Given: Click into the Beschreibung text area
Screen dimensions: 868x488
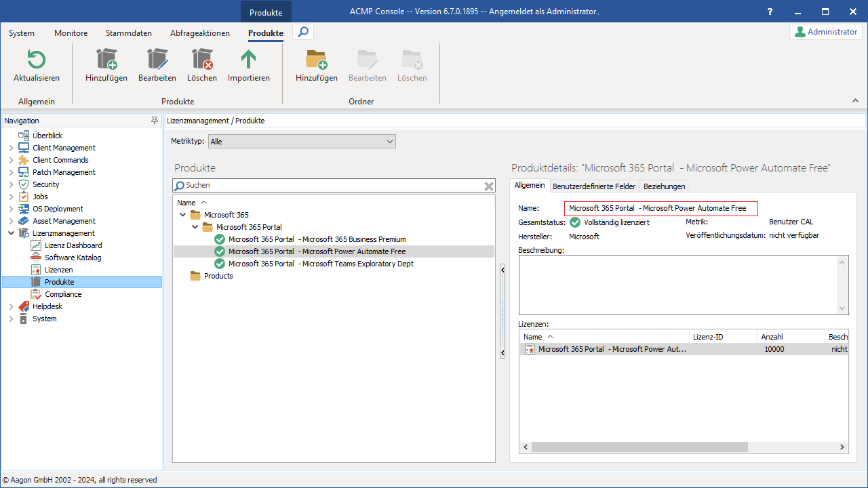Looking at the screenshot, I should coord(678,285).
